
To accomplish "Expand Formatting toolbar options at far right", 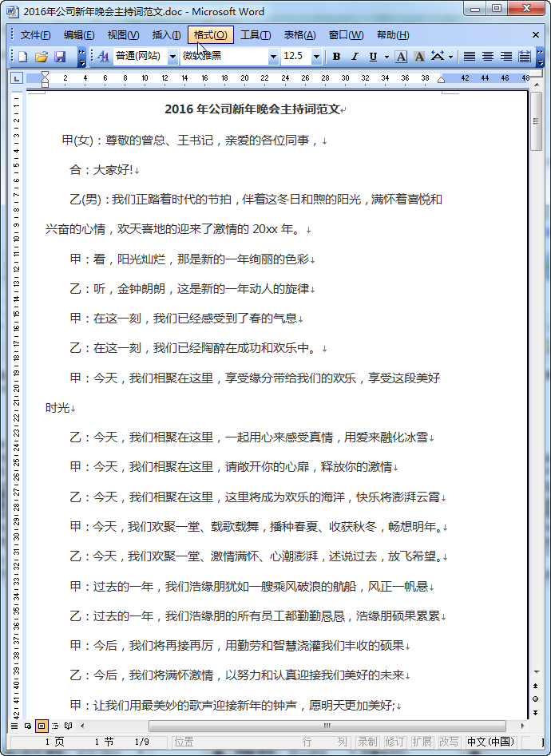I will [x=539, y=57].
